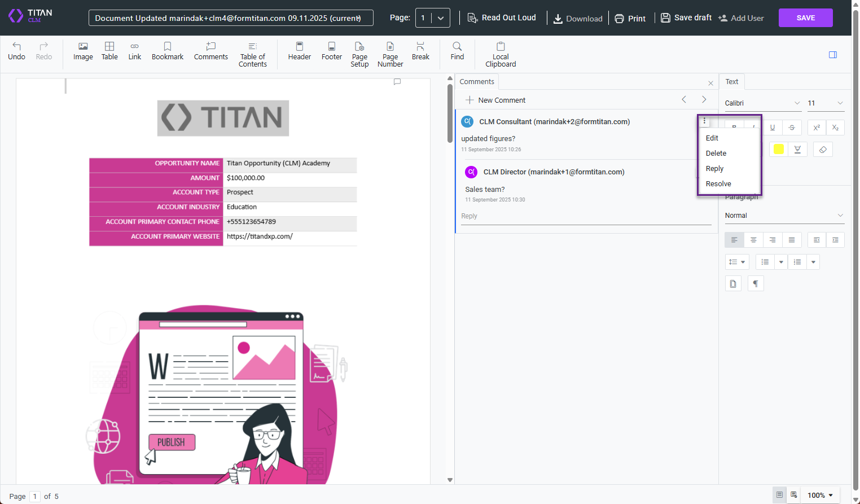The height and width of the screenshot is (504, 860).
Task: Insert an Image from the toolbar
Action: [83, 51]
